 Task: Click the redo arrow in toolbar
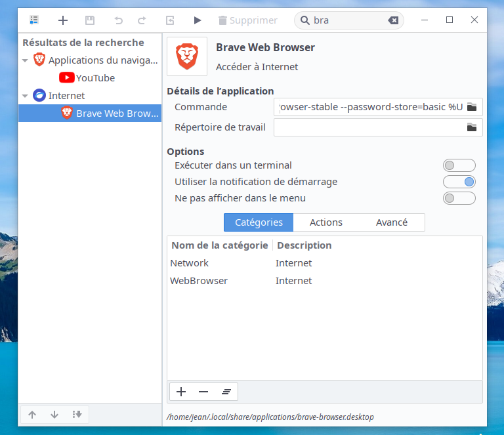pyautogui.click(x=142, y=20)
